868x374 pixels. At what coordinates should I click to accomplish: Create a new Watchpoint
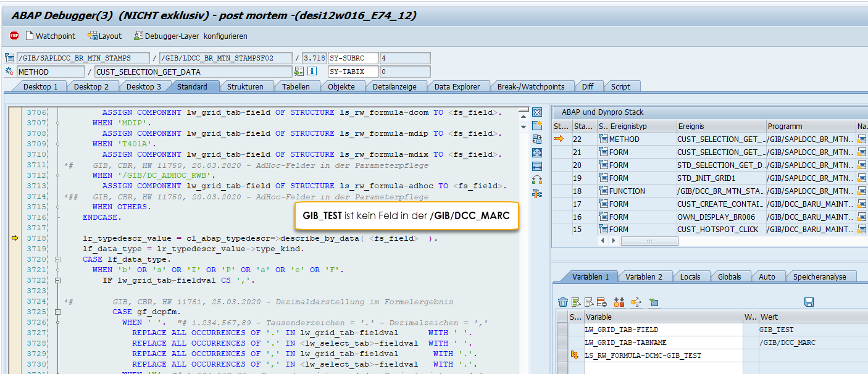(x=51, y=36)
